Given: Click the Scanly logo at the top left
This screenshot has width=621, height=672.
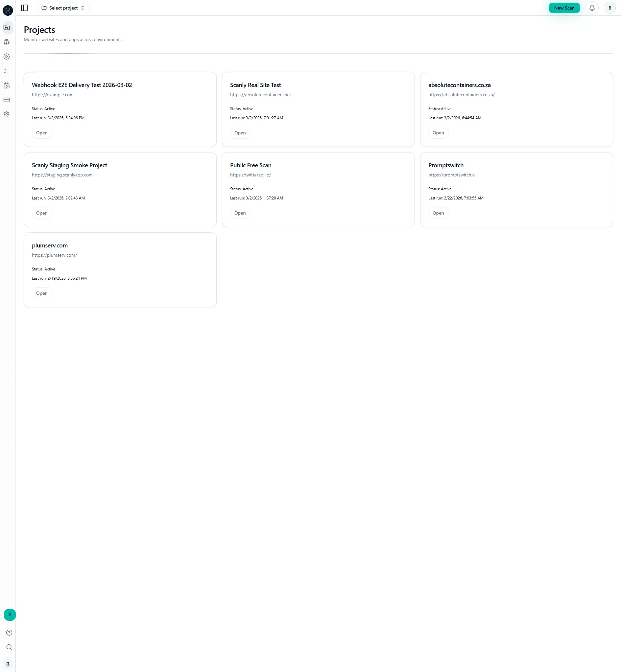Looking at the screenshot, I should click(8, 10).
